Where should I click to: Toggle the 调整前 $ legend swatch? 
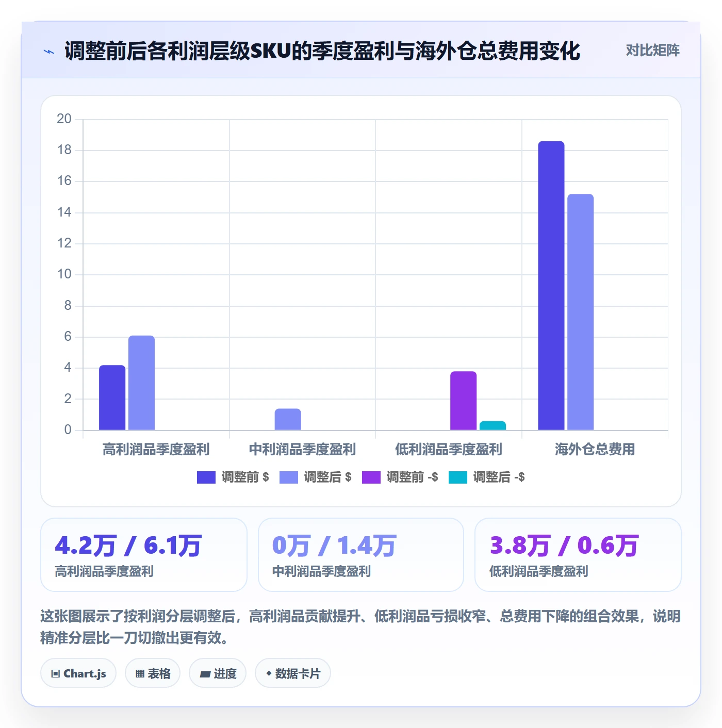coord(206,477)
